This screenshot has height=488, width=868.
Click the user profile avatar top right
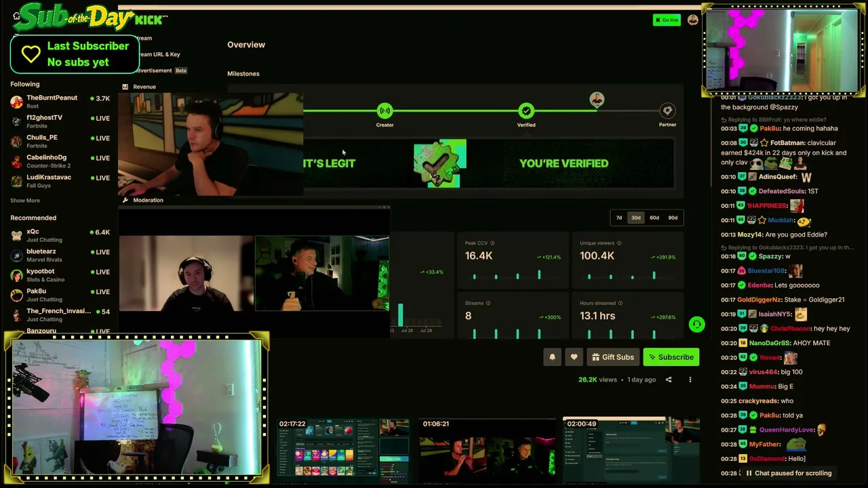(x=692, y=20)
